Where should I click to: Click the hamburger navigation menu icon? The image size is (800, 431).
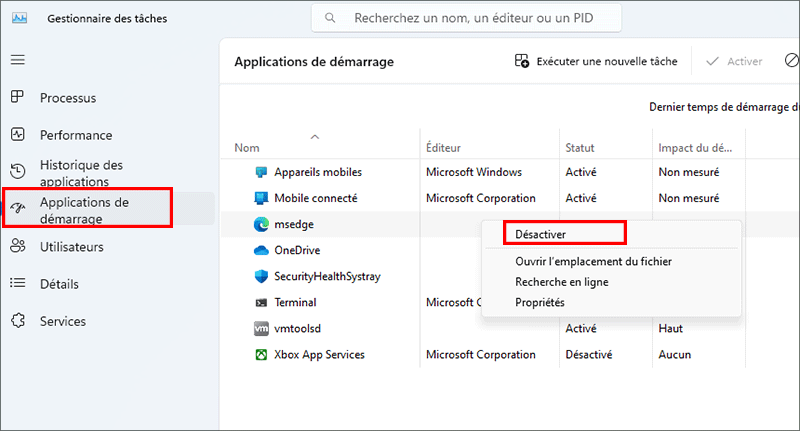click(x=17, y=60)
